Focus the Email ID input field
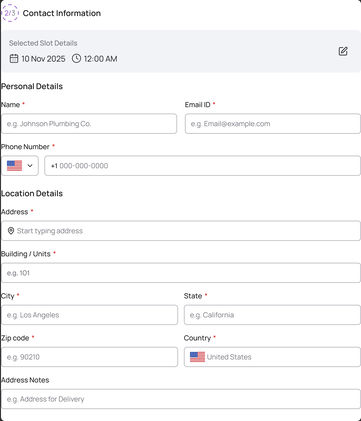Screen dimensions: 361x421 click(x=273, y=124)
